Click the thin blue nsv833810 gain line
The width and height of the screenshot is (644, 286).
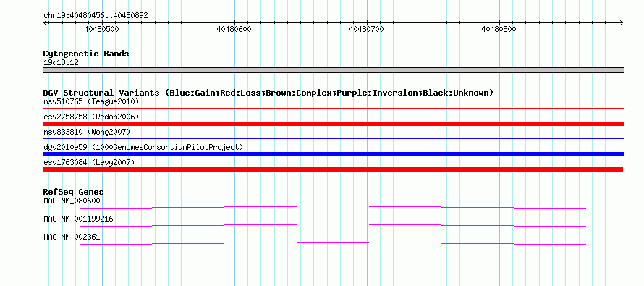(333, 138)
